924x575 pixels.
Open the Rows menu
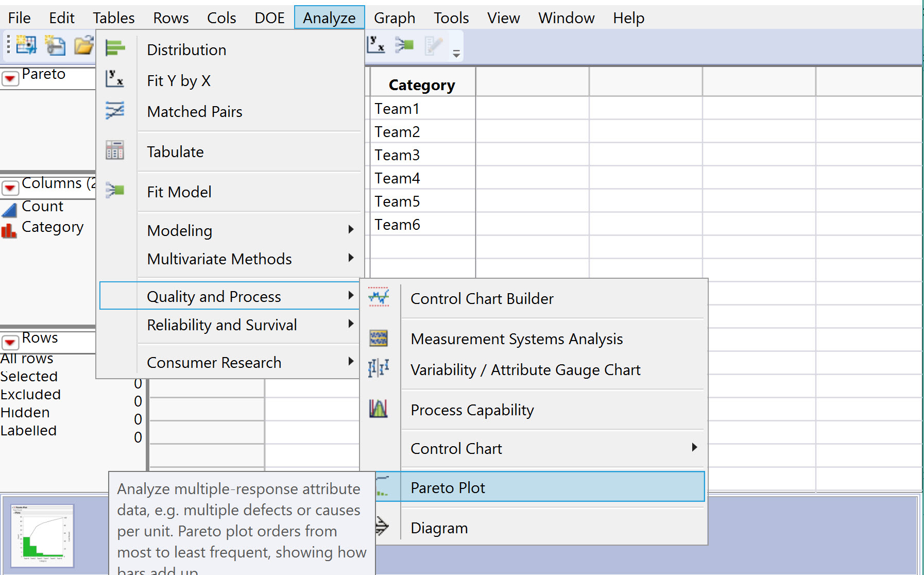171,18
